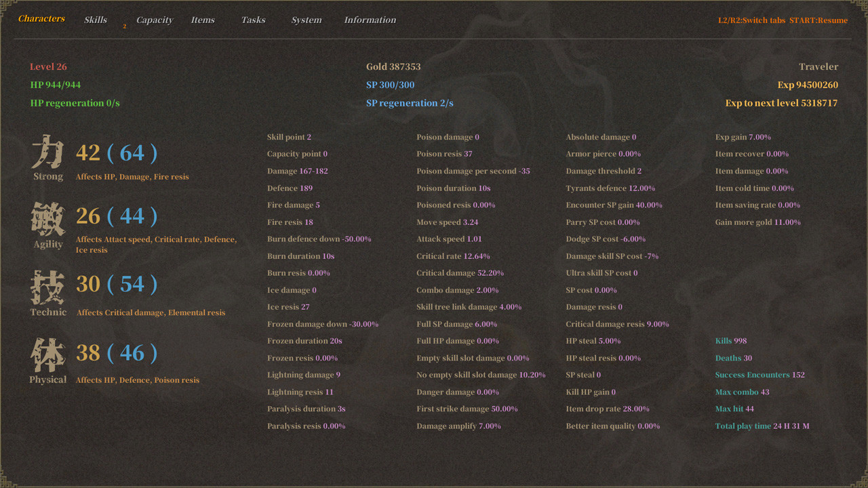The width and height of the screenshot is (868, 488).
Task: Select the Information tab
Action: click(x=370, y=20)
